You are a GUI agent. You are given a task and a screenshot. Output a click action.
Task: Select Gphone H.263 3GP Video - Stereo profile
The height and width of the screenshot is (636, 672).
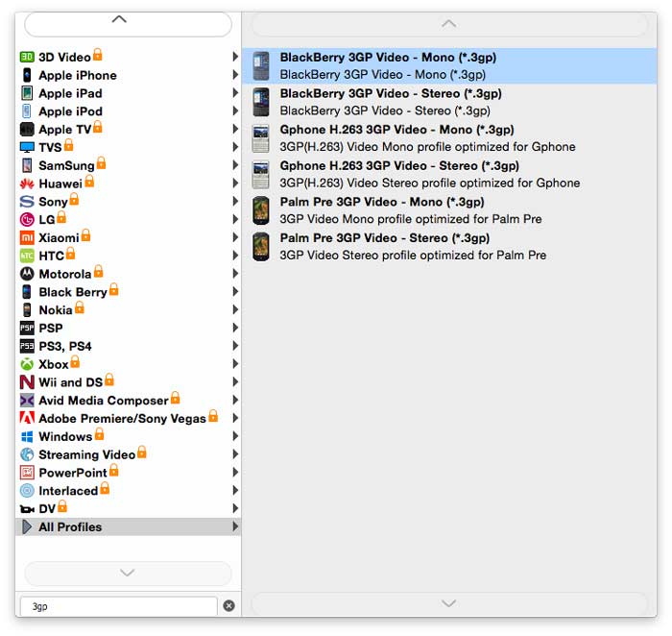pyautogui.click(x=449, y=174)
